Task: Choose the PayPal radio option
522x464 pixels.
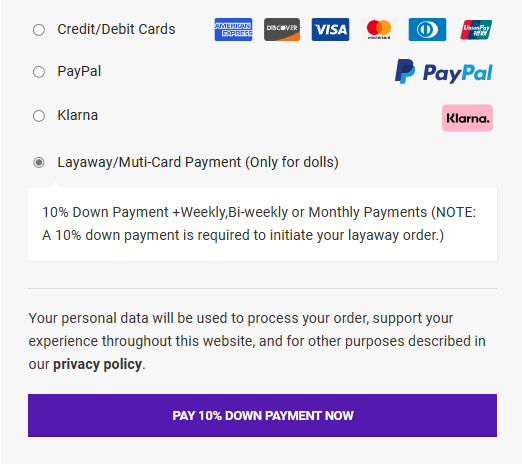Action: pyautogui.click(x=39, y=72)
